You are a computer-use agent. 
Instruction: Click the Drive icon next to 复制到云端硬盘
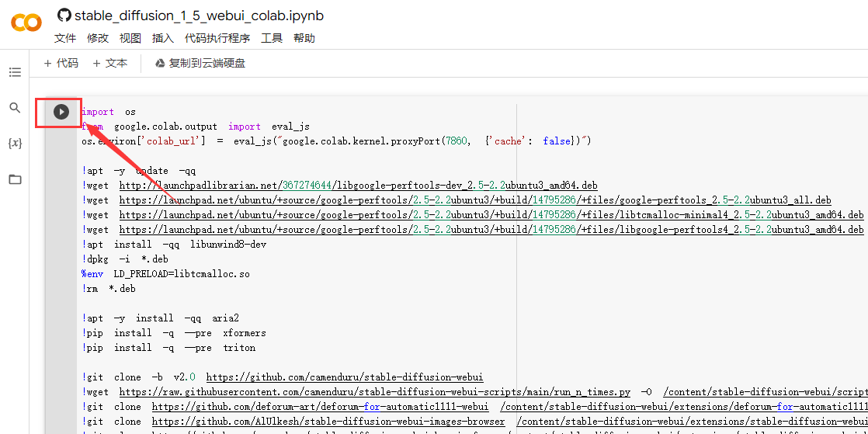pyautogui.click(x=160, y=64)
